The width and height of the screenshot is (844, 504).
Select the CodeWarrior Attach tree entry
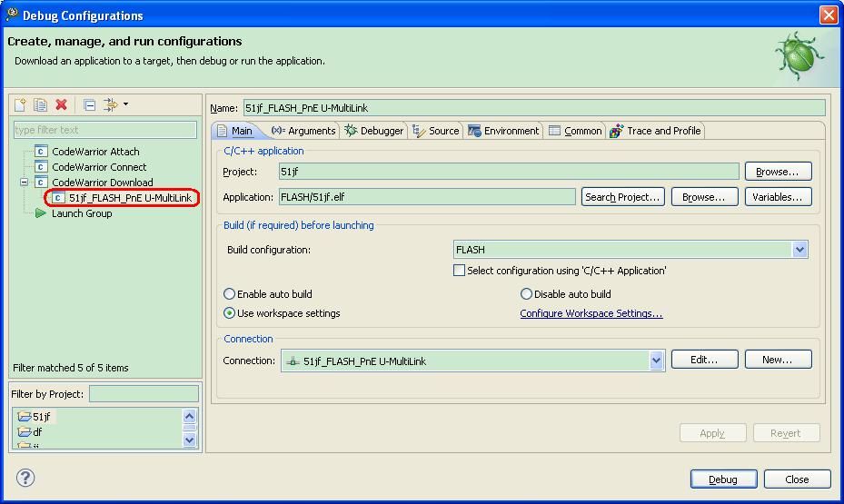point(95,152)
